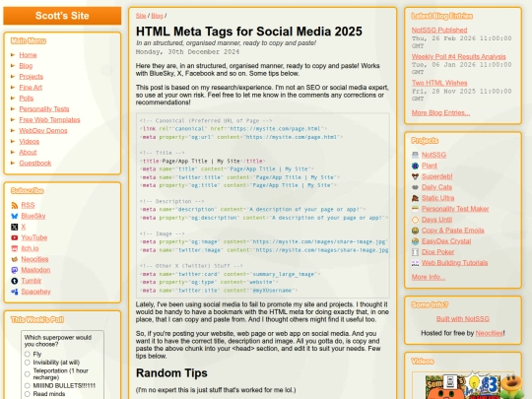Viewport: 532px width, 399px height.
Task: Click the Neocities cat icon
Action: [14, 259]
